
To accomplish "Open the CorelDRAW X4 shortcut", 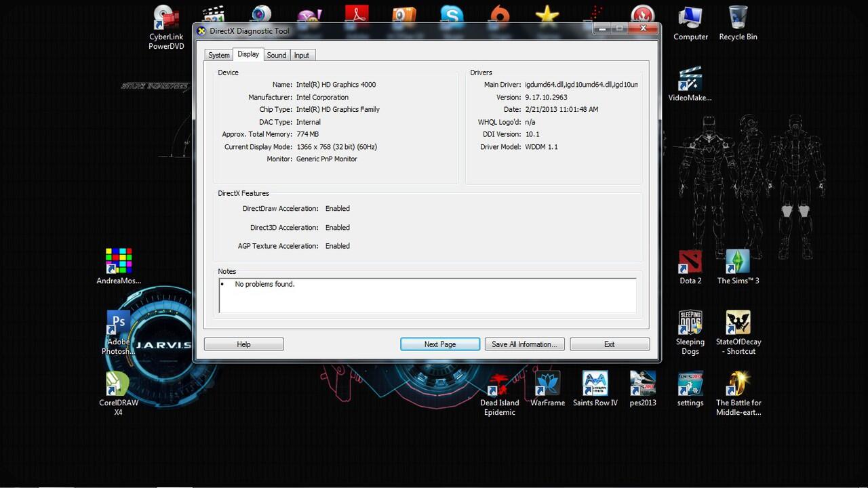I will pyautogui.click(x=118, y=394).
